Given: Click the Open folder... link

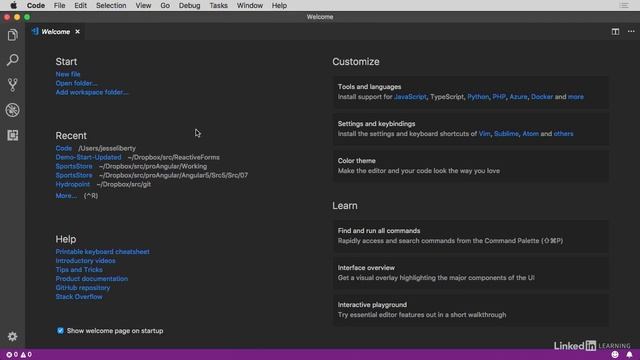Looking at the screenshot, I should click(76, 83).
